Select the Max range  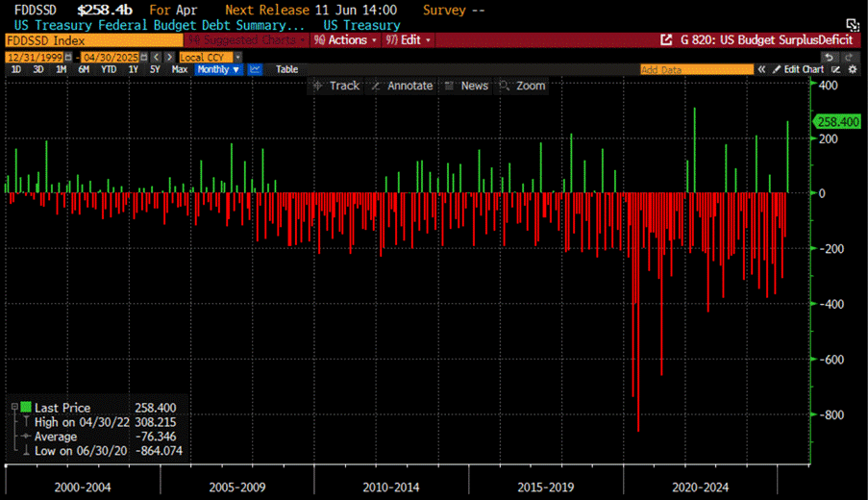180,69
